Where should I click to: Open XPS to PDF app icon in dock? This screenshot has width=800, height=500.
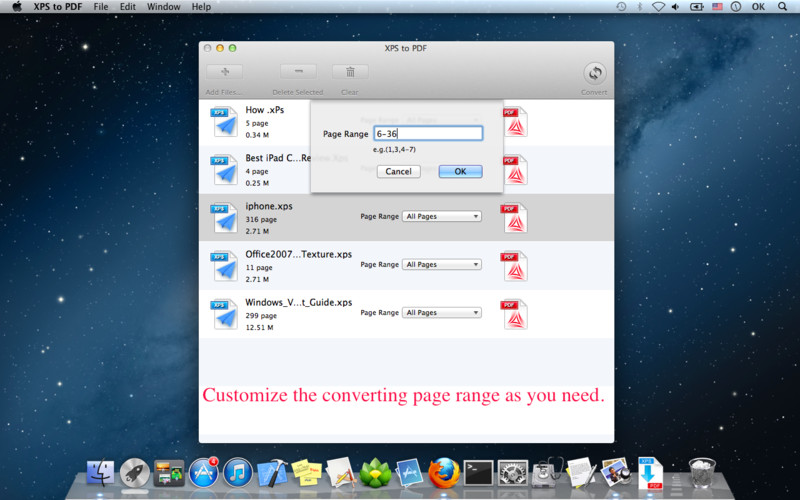tap(650, 473)
